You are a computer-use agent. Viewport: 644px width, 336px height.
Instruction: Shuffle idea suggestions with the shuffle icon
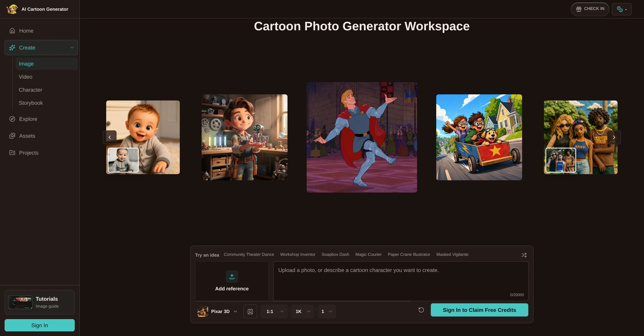tap(524, 255)
